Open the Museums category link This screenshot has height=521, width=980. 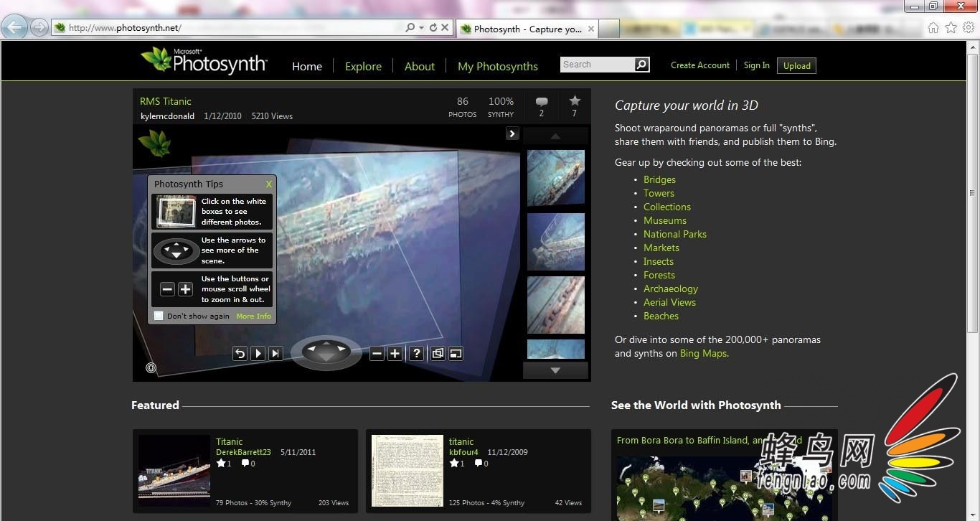pyautogui.click(x=665, y=220)
